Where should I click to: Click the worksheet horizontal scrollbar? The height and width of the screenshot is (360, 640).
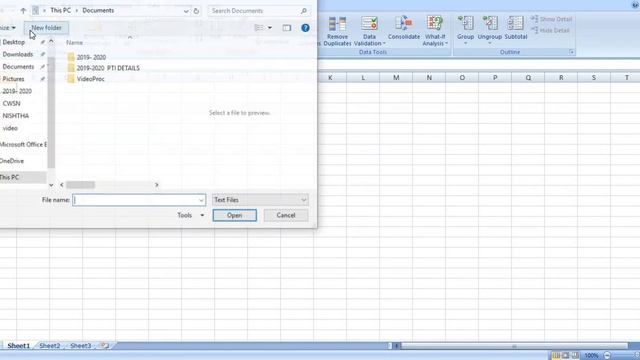click(514, 346)
